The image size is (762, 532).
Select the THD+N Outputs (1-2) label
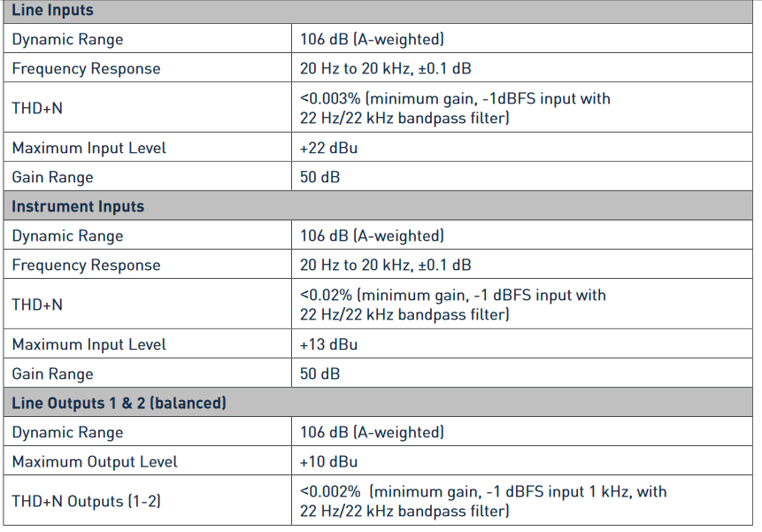coord(86,501)
